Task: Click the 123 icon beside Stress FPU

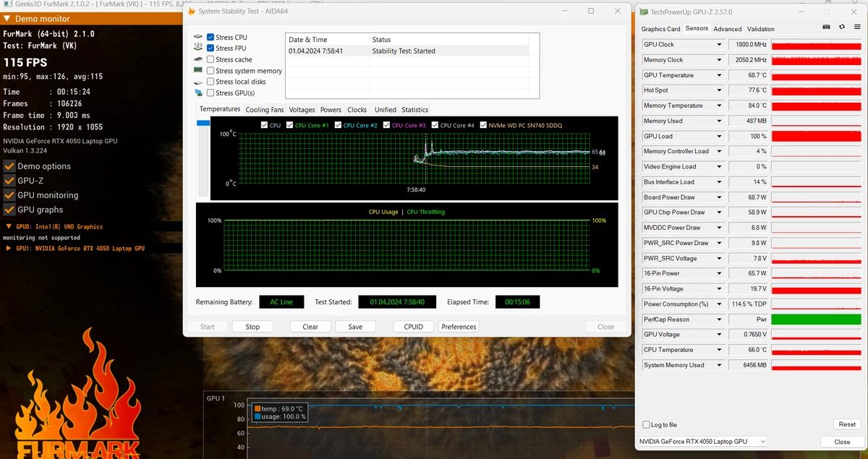Action: point(198,48)
